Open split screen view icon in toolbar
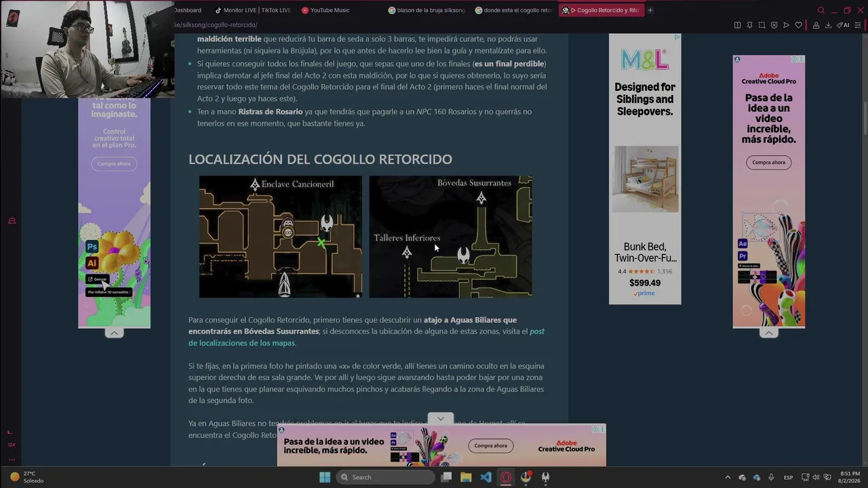The image size is (868, 488). [x=737, y=25]
